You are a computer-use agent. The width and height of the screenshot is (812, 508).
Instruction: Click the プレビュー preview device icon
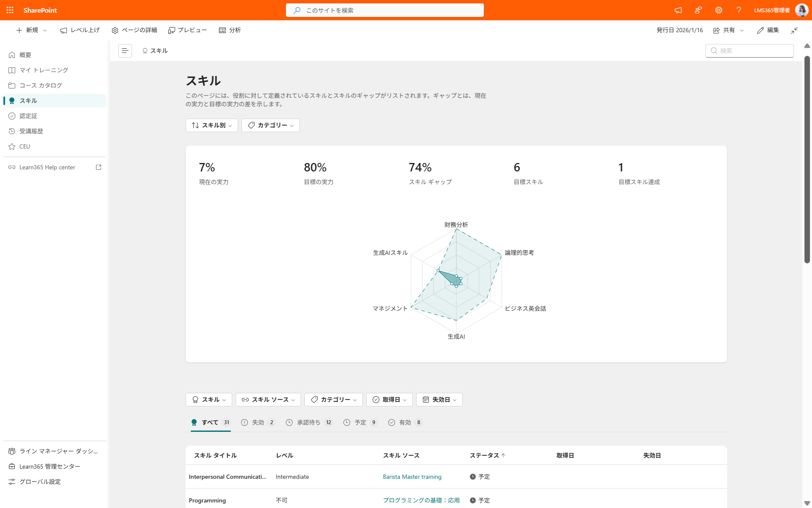(171, 30)
